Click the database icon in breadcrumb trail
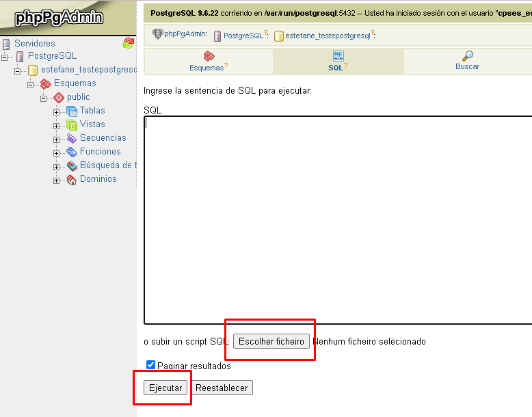This screenshot has height=417, width=532. [279, 36]
